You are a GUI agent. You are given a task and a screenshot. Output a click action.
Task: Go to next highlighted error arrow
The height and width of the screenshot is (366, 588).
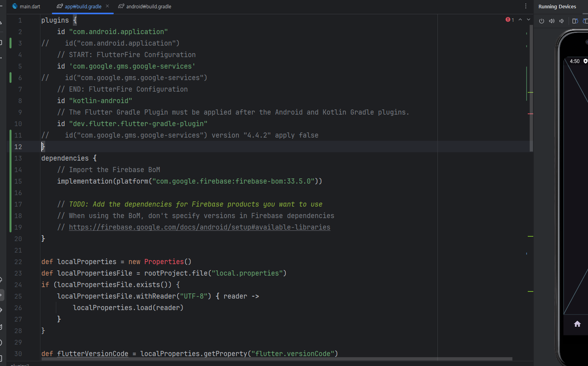[x=528, y=19]
